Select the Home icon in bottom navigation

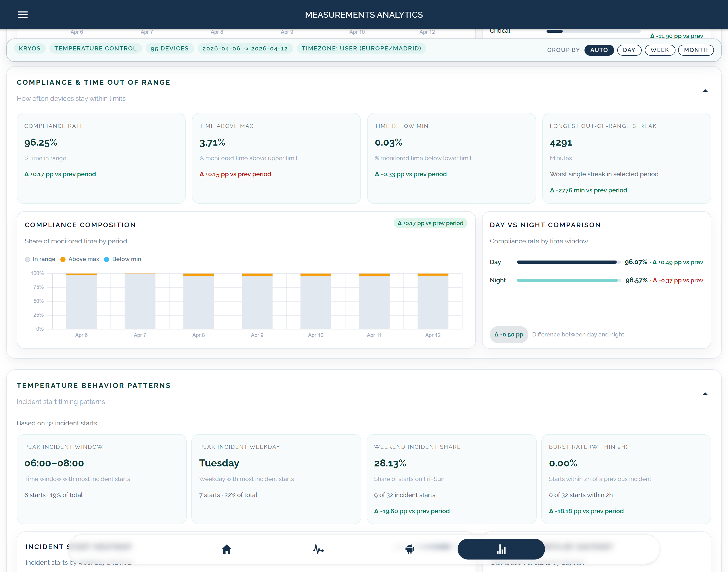pyautogui.click(x=227, y=549)
